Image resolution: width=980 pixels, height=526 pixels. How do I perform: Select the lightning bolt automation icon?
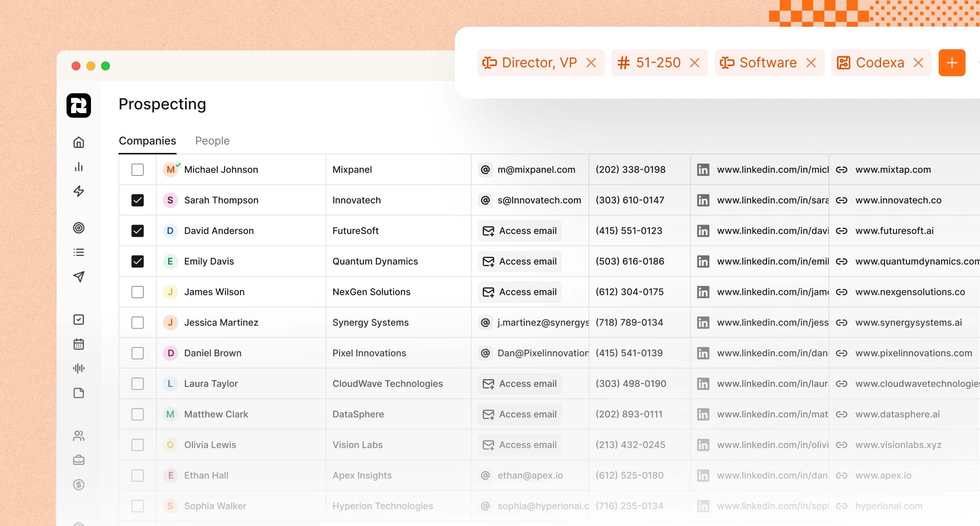(x=78, y=192)
